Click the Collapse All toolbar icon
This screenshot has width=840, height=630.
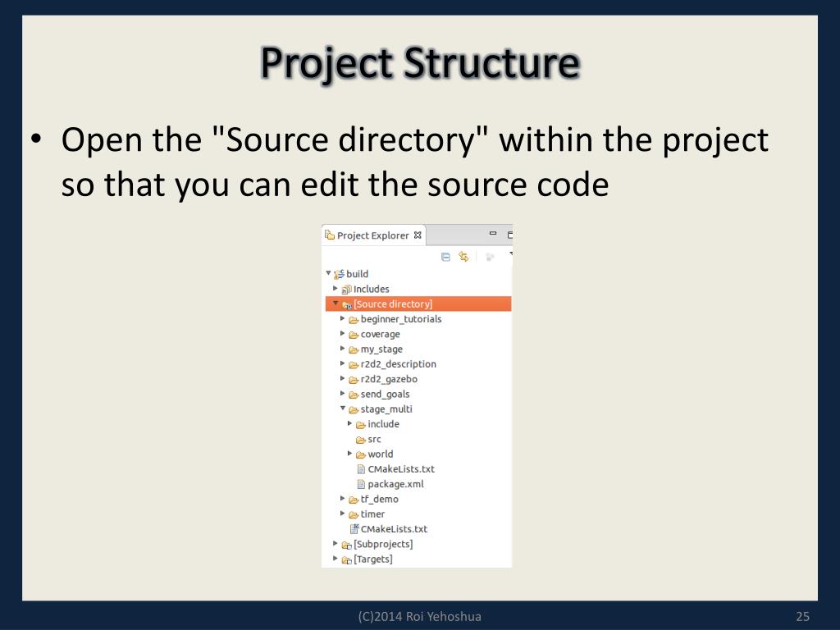pyautogui.click(x=445, y=257)
